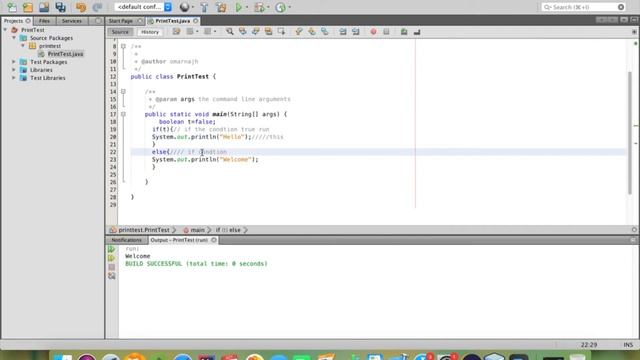Click the Comment icon in editor toolbar

coord(404,32)
